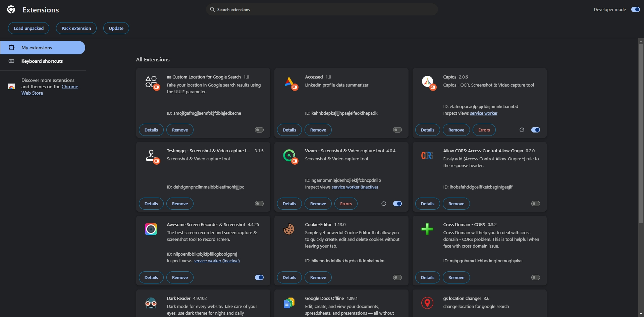Click Load unpacked button
The width and height of the screenshot is (644, 317).
pyautogui.click(x=29, y=28)
